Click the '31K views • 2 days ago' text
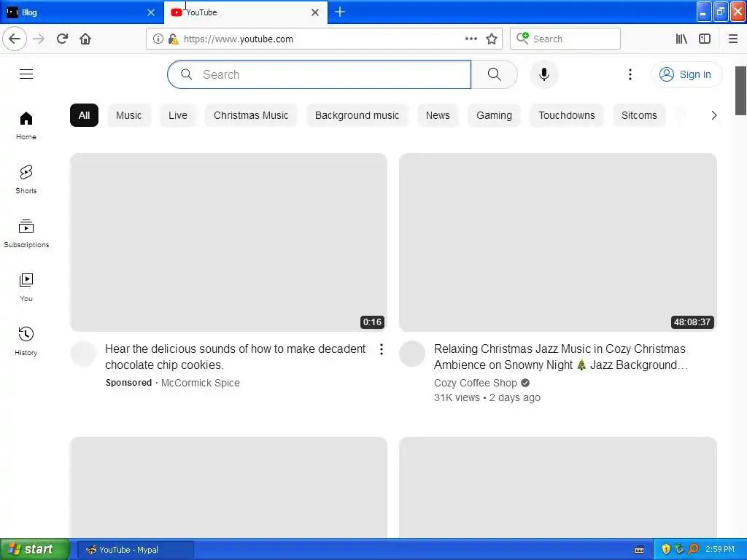The width and height of the screenshot is (747, 560). pyautogui.click(x=487, y=397)
